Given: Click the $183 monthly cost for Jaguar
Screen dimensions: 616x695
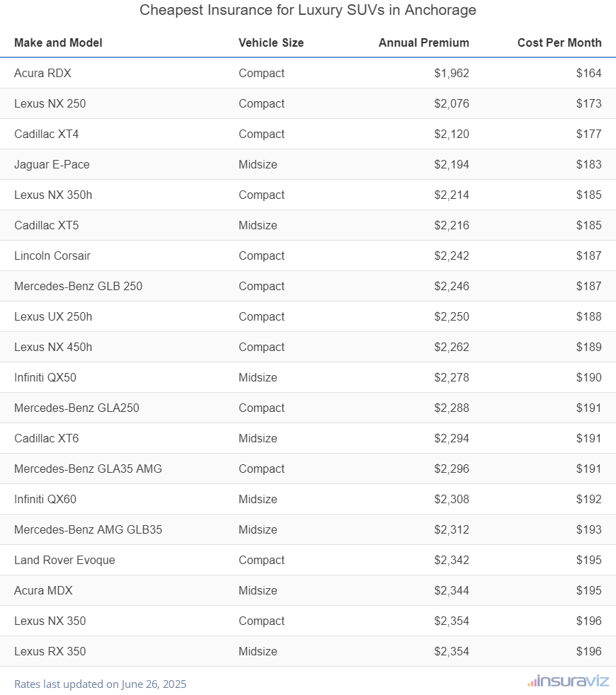Looking at the screenshot, I should [x=588, y=164].
